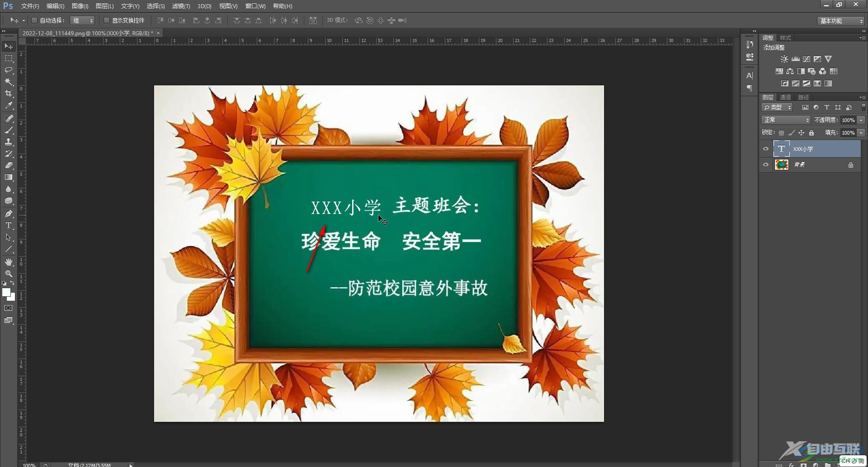Screen dimensions: 868x467
Task: Select the Clone Stamp tool
Action: coord(9,142)
